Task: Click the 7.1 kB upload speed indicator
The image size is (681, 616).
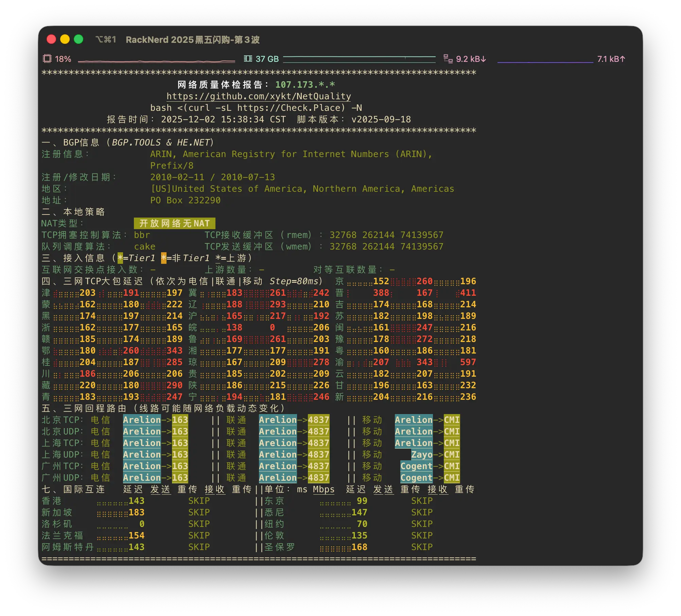Action: pos(611,59)
